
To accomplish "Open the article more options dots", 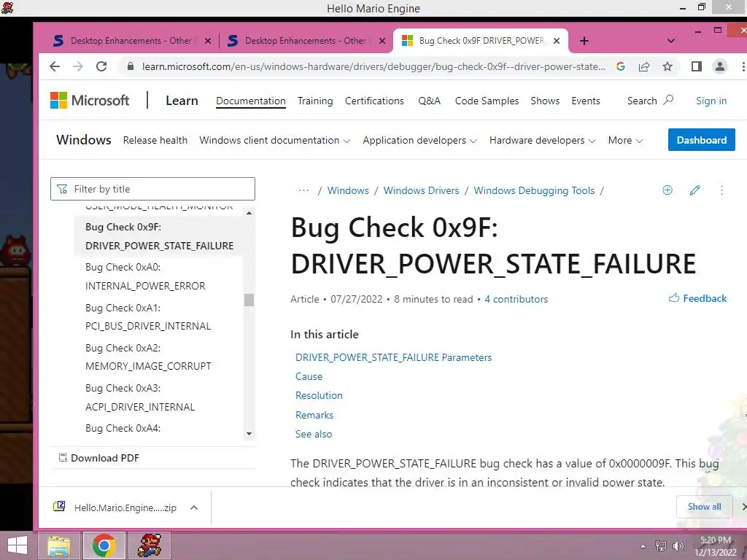I will [x=721, y=190].
